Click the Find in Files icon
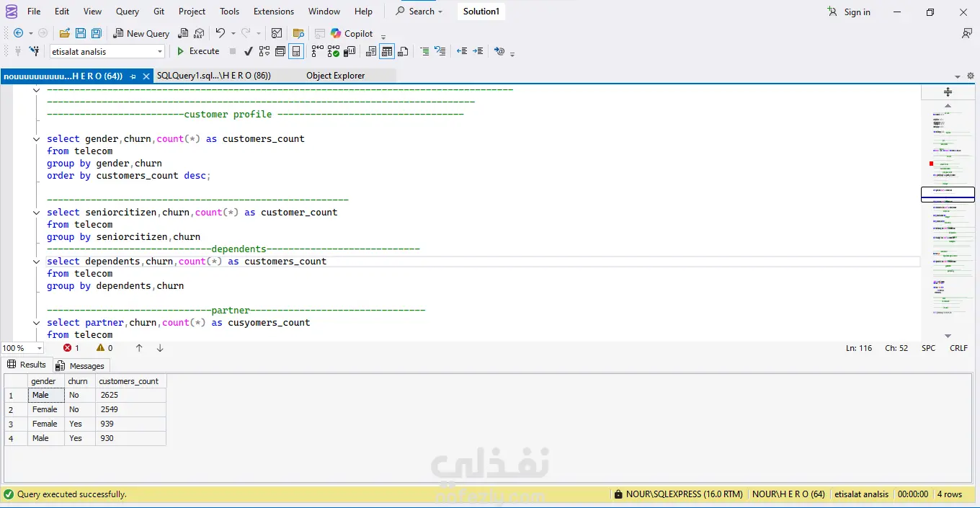The height and width of the screenshot is (508, 980). pos(298,33)
